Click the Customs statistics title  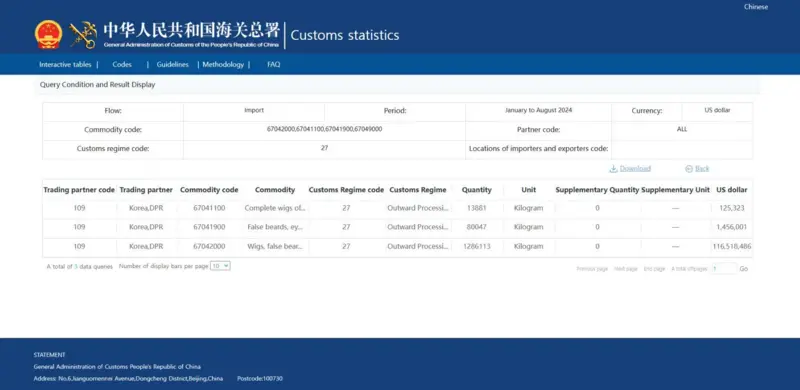345,35
